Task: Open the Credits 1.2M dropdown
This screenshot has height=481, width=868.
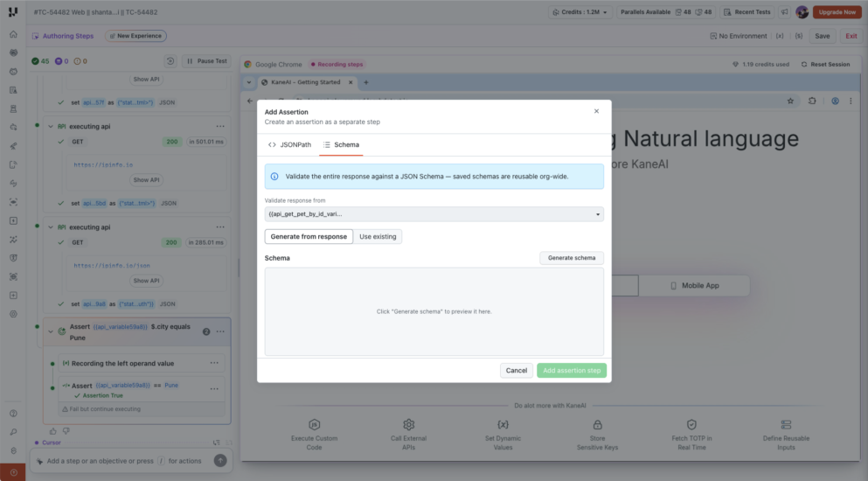Action: [580, 12]
